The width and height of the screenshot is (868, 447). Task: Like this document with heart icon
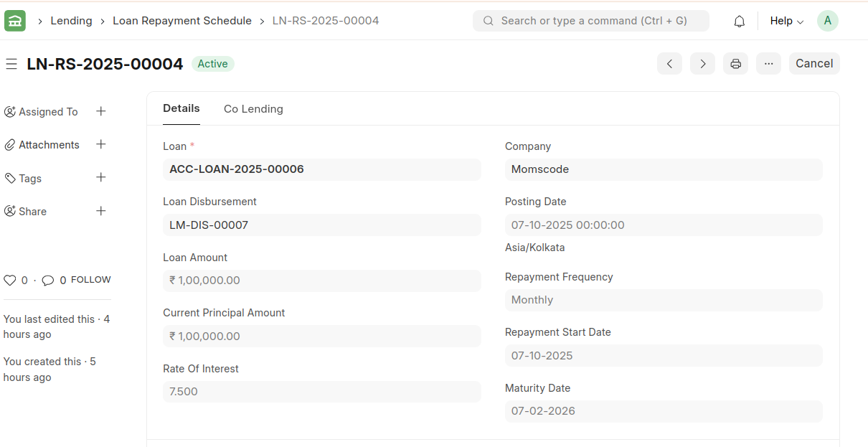(x=10, y=281)
